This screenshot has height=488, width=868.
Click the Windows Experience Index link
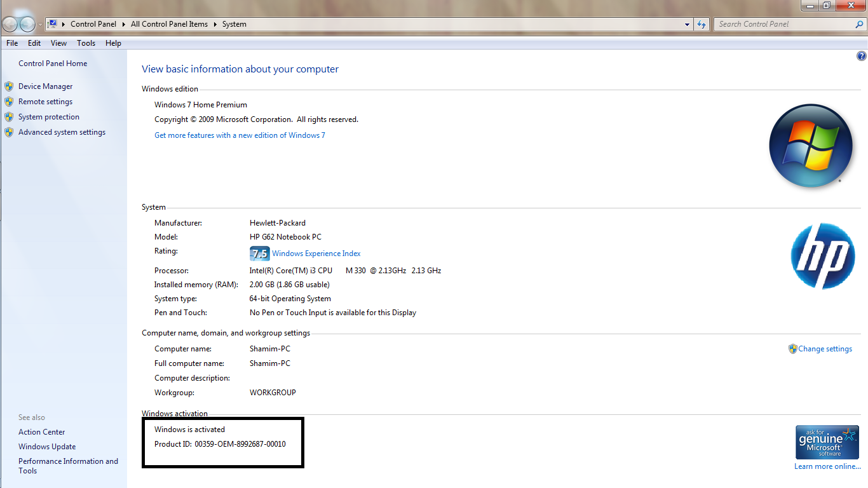pyautogui.click(x=316, y=253)
